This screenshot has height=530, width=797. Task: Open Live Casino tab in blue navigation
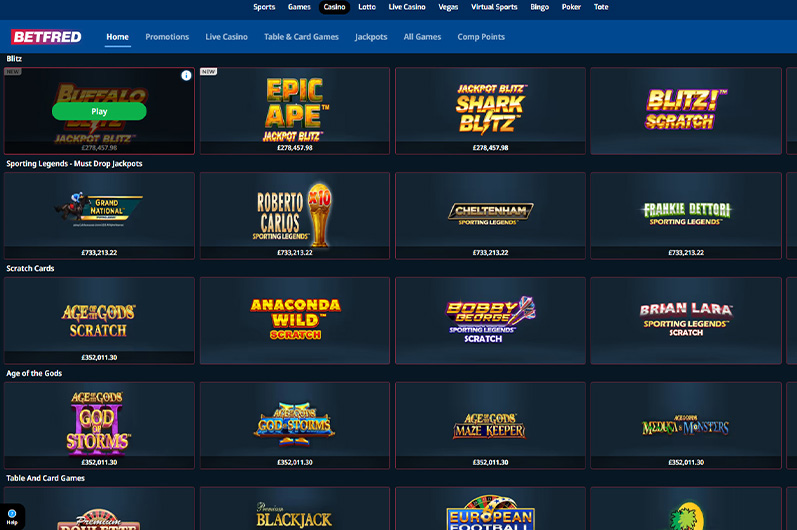tap(226, 37)
